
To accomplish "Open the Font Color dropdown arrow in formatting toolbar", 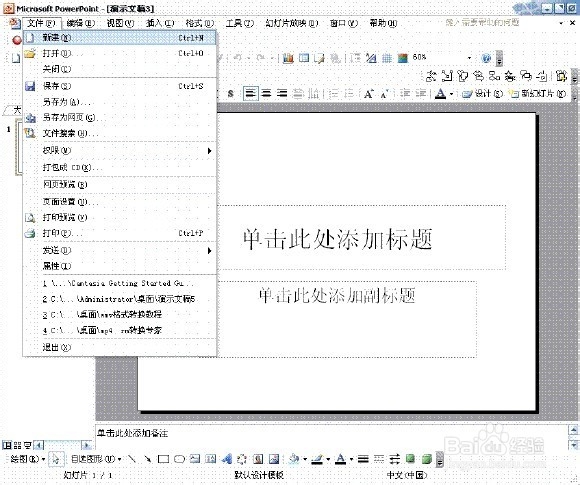I will (451, 94).
